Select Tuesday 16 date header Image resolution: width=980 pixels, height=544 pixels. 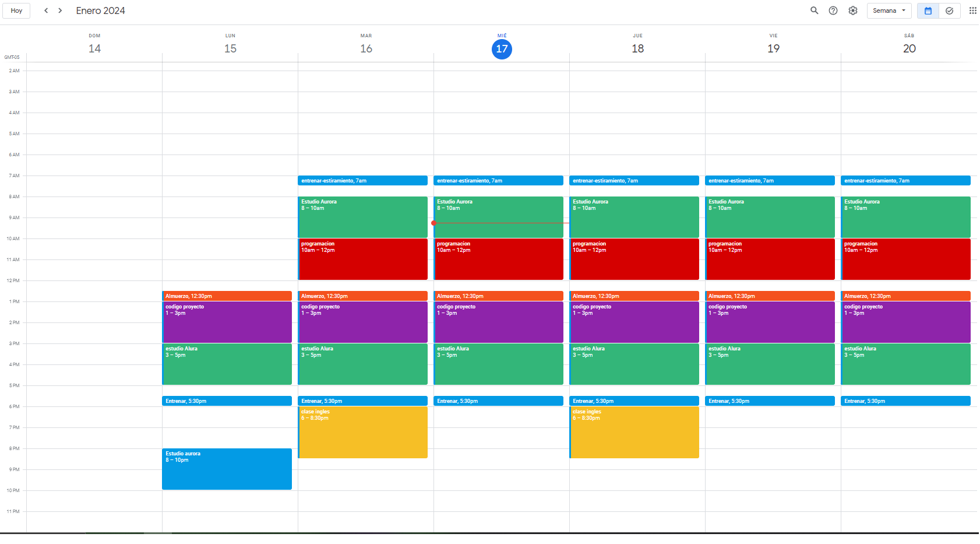pos(366,48)
